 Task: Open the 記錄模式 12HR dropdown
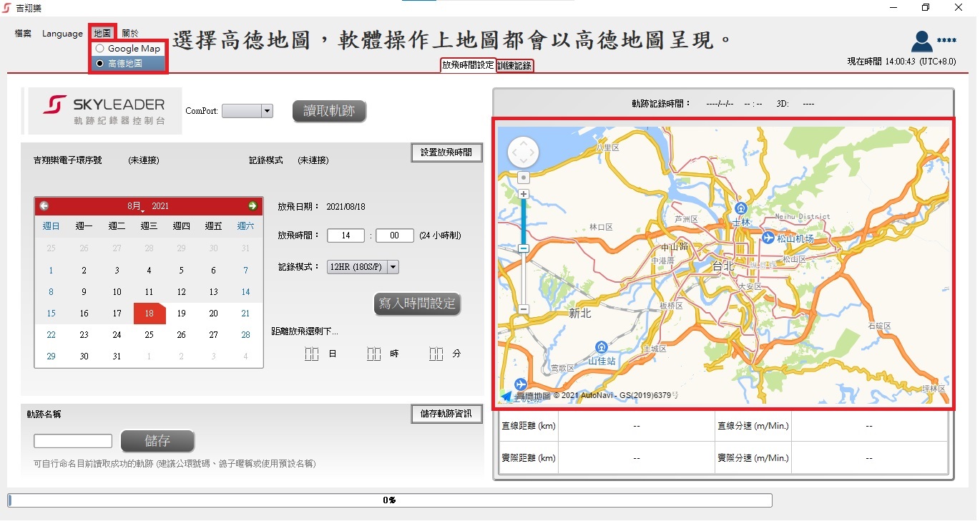click(363, 267)
